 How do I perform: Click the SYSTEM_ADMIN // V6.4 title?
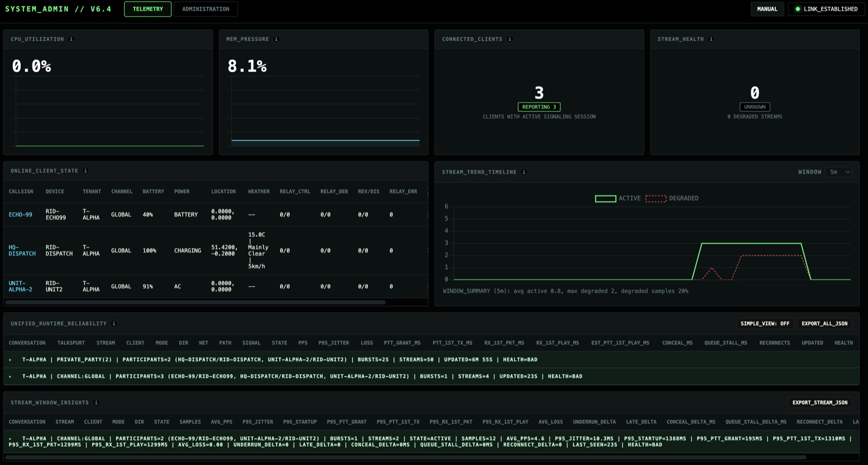point(58,9)
